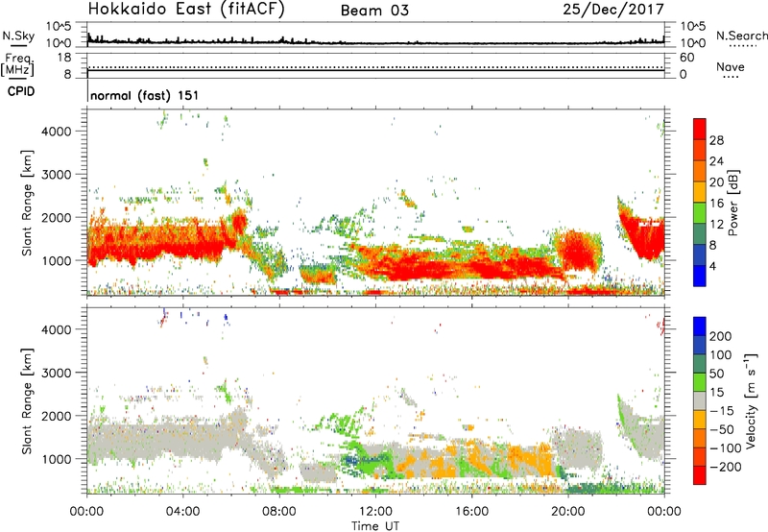Click the '-100' tick on Velocity colorbar

pos(726,448)
